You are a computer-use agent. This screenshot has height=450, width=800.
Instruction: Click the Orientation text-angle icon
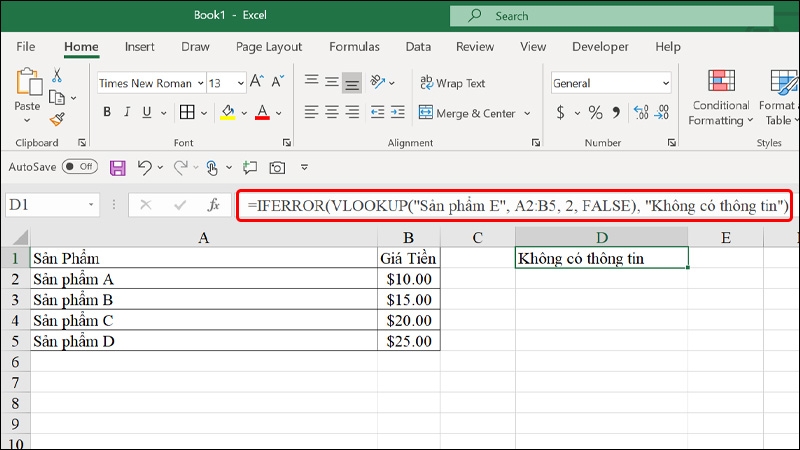coord(378,82)
